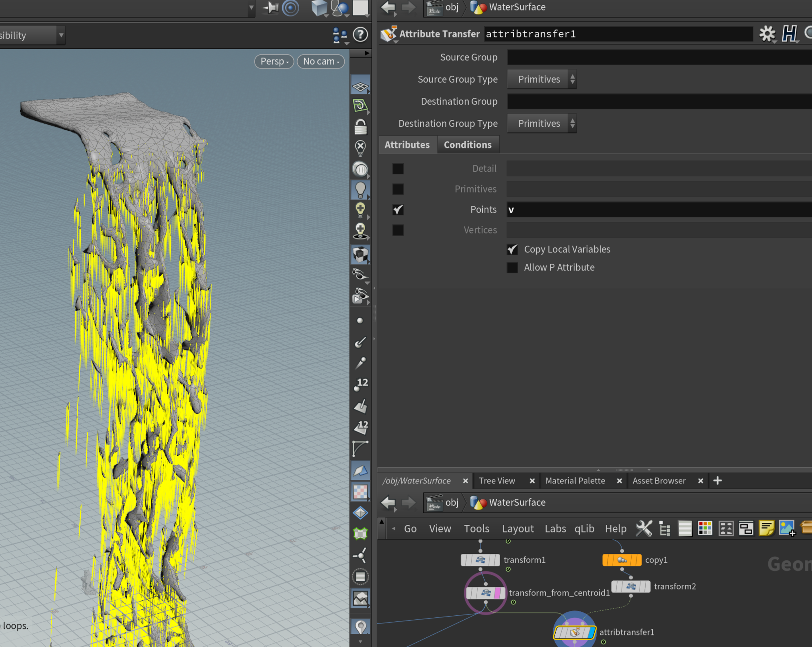This screenshot has height=647, width=812.
Task: Click the transform2 node
Action: coord(631,586)
